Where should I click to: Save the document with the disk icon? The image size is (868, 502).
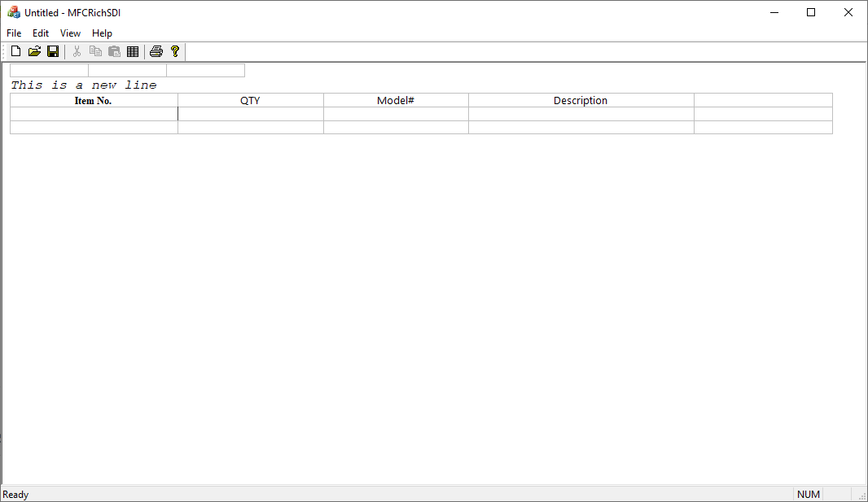53,50
